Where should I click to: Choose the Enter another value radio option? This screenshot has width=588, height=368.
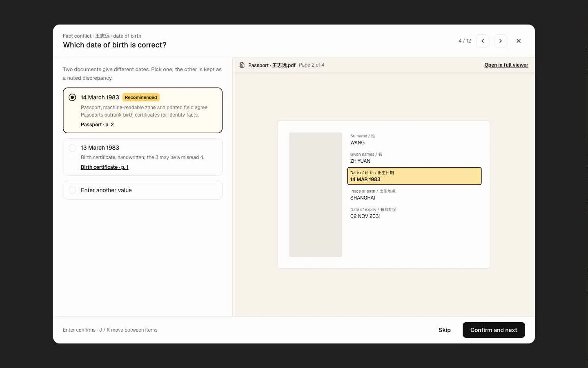click(72, 190)
